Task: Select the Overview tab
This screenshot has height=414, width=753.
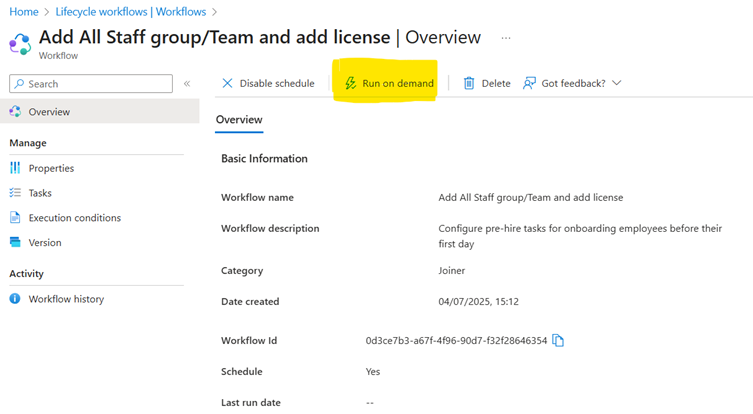Action: point(239,120)
